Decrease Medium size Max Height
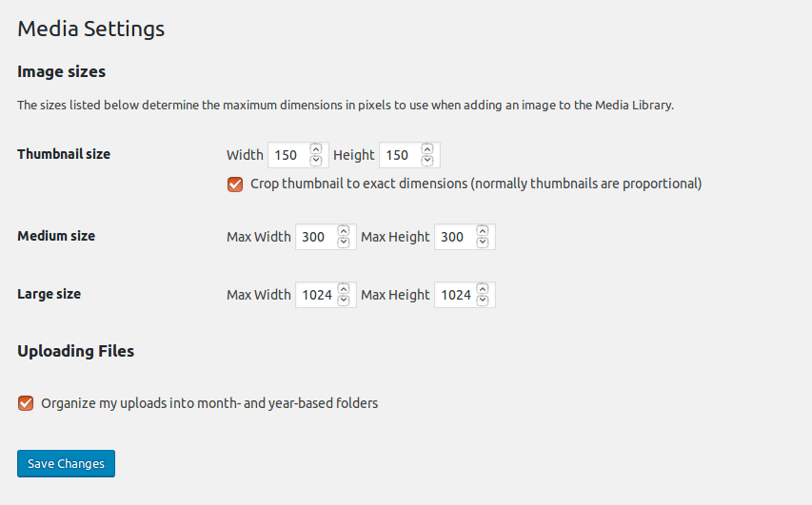 [483, 243]
